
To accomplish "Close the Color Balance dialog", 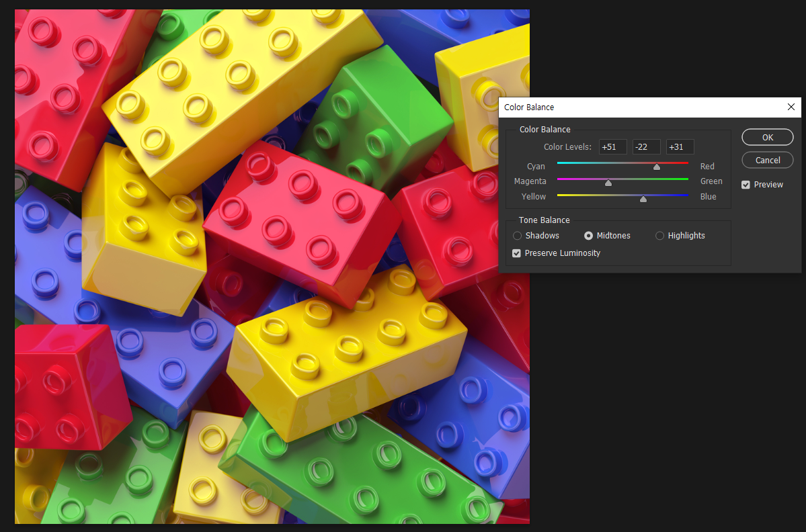I will (791, 107).
